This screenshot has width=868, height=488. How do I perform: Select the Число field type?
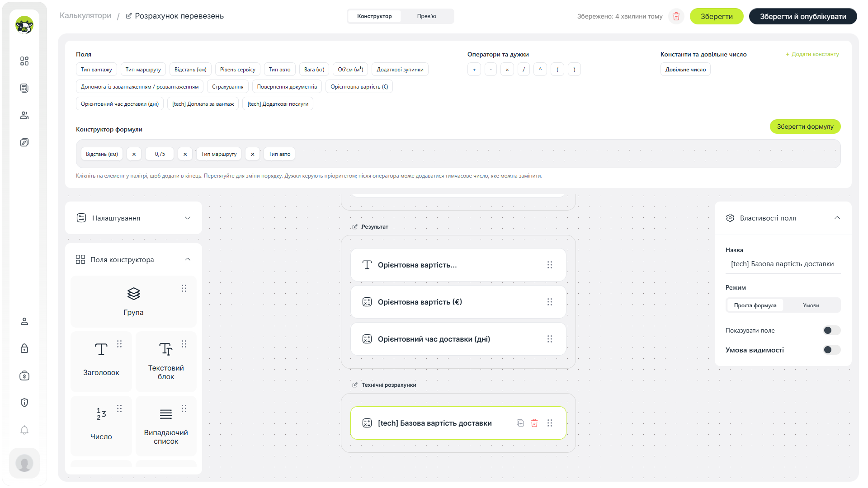[x=101, y=426]
